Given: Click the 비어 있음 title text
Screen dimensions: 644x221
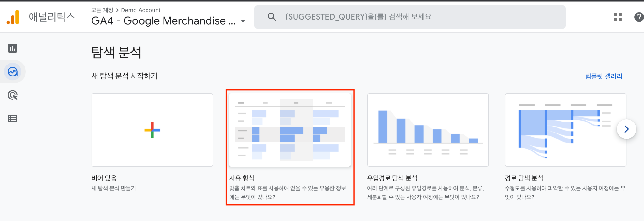Looking at the screenshot, I should tap(104, 178).
